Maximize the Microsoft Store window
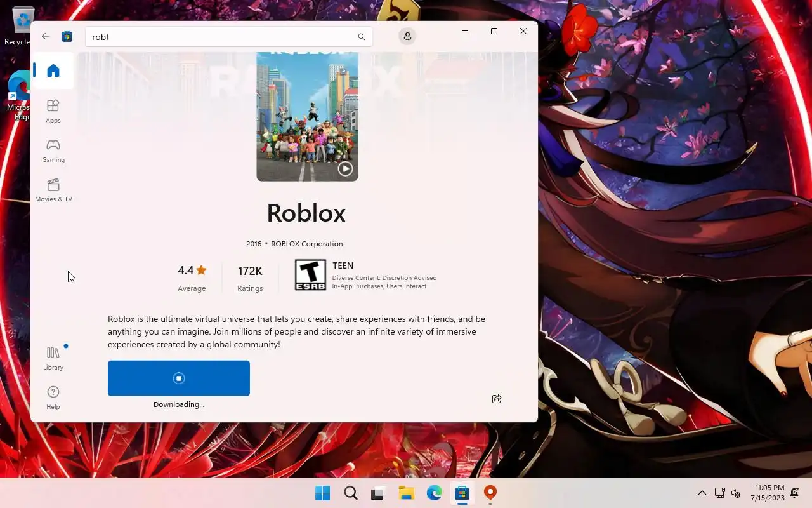The height and width of the screenshot is (508, 812). 494,31
